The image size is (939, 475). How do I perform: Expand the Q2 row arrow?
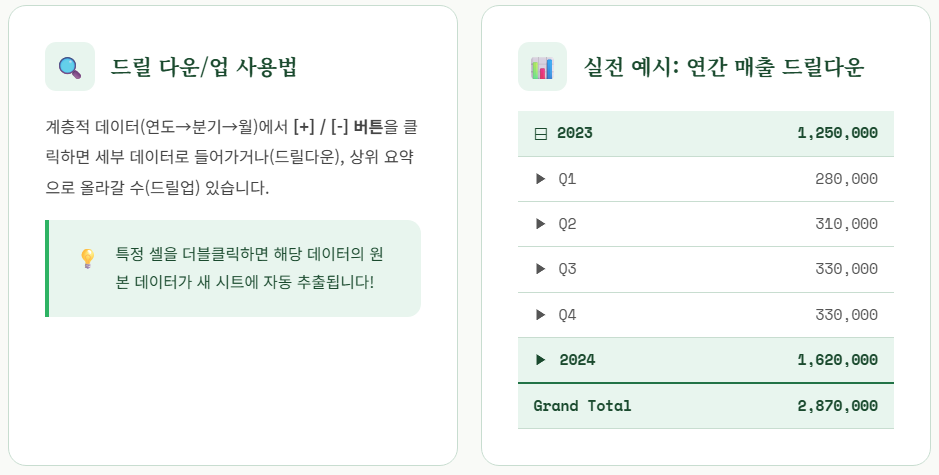(x=540, y=223)
